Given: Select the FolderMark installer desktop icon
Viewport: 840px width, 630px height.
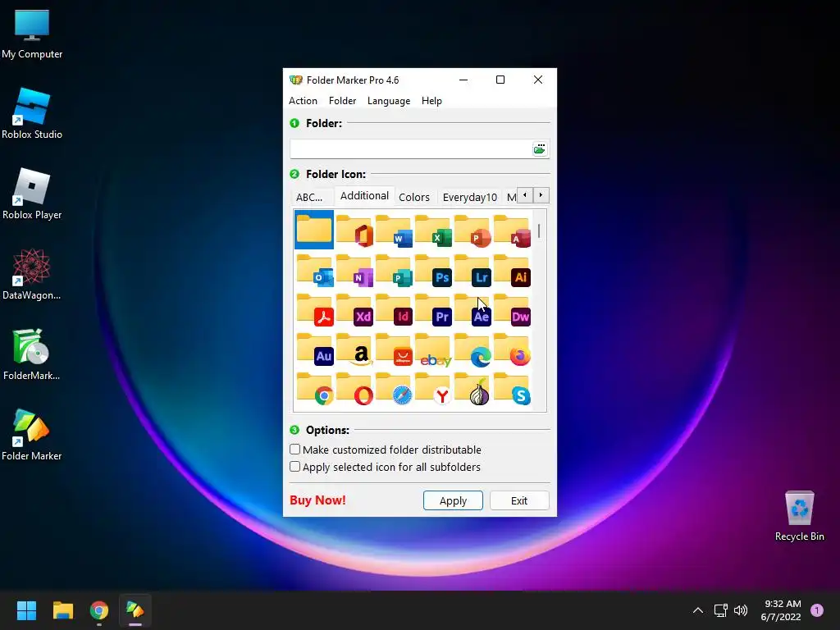Looking at the screenshot, I should coord(32,354).
